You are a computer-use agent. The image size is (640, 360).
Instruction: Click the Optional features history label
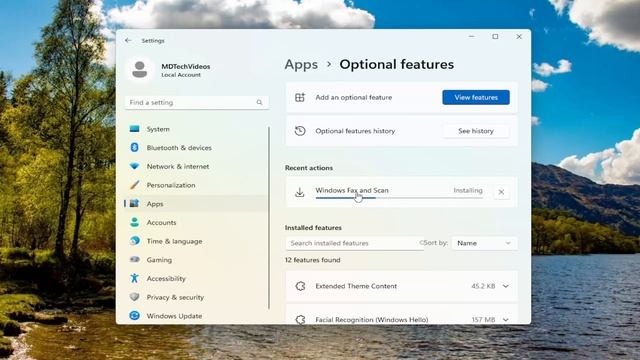355,131
